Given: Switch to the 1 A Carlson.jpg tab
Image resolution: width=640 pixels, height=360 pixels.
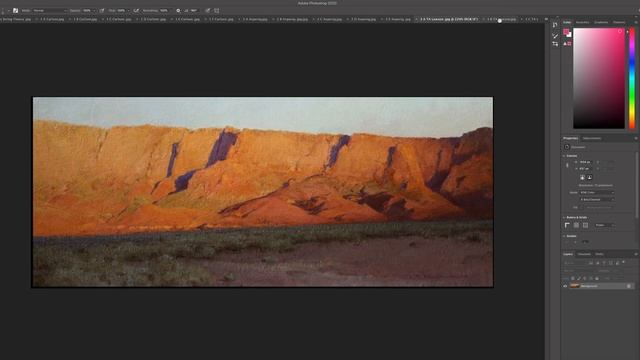Looking at the screenshot, I should pyautogui.click(x=52, y=19).
